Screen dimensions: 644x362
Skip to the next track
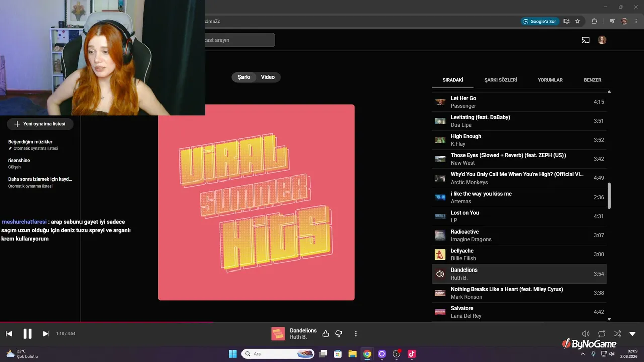(x=46, y=334)
